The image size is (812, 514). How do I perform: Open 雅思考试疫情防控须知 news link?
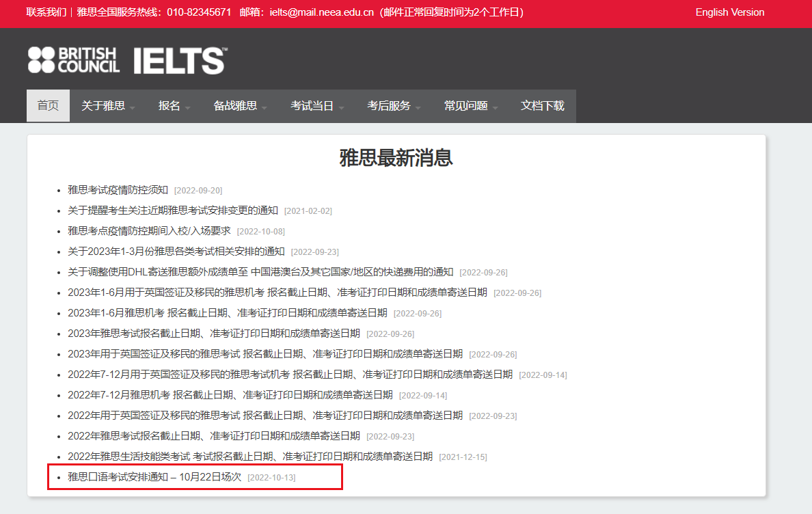118,190
